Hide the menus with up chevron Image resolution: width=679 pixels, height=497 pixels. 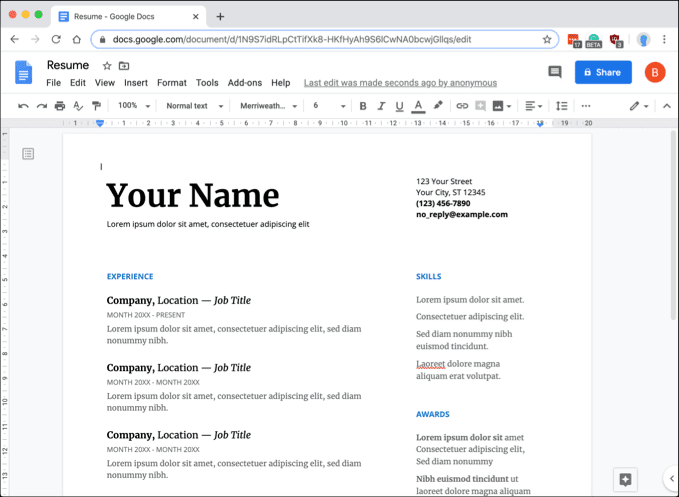(x=666, y=106)
